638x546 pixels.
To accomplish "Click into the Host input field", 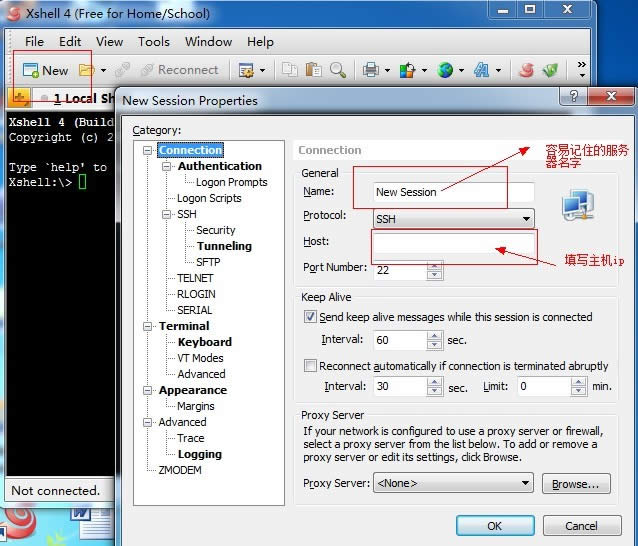I will coord(453,244).
